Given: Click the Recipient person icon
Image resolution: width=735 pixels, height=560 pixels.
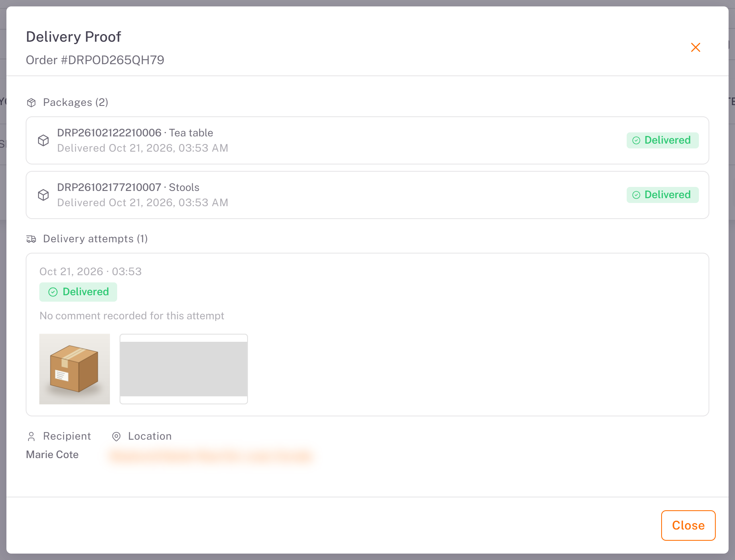Looking at the screenshot, I should pyautogui.click(x=31, y=436).
